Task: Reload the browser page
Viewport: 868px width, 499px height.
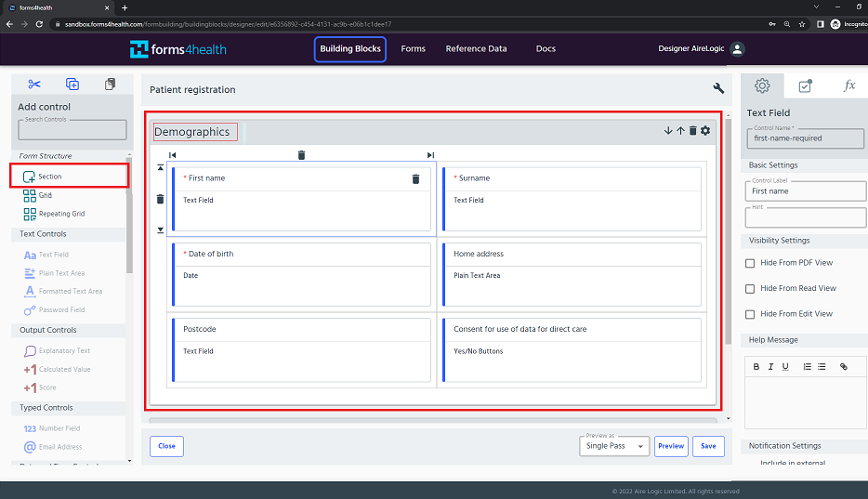Action: click(x=39, y=24)
